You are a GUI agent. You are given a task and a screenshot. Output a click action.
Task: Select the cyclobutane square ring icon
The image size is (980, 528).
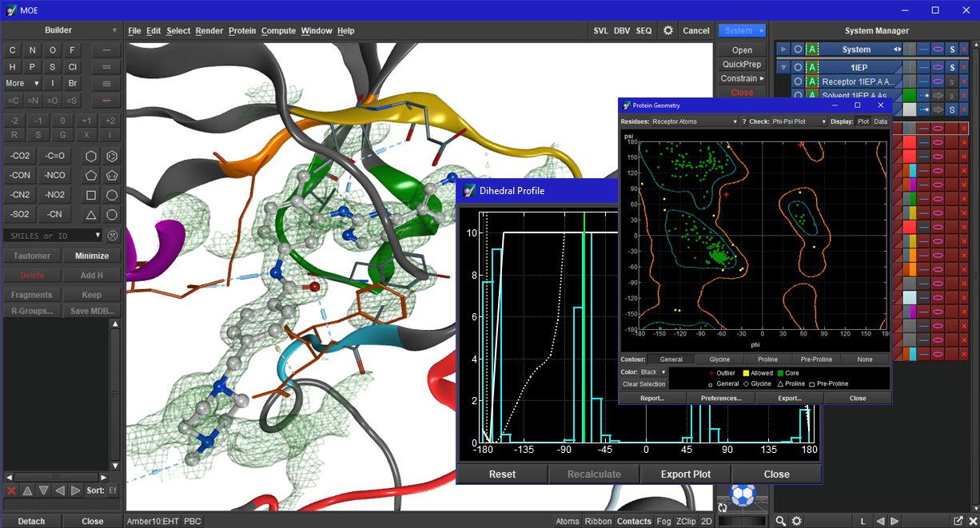pos(91,195)
